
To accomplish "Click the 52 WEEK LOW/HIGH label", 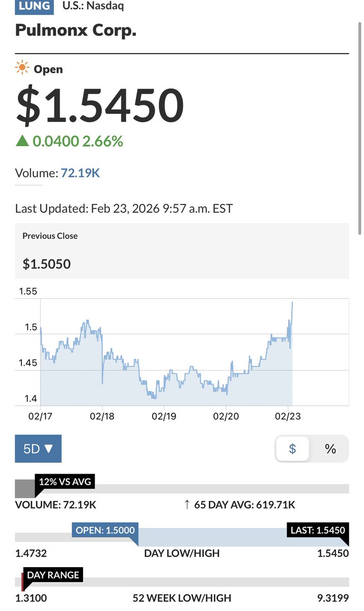I will pos(182,598).
